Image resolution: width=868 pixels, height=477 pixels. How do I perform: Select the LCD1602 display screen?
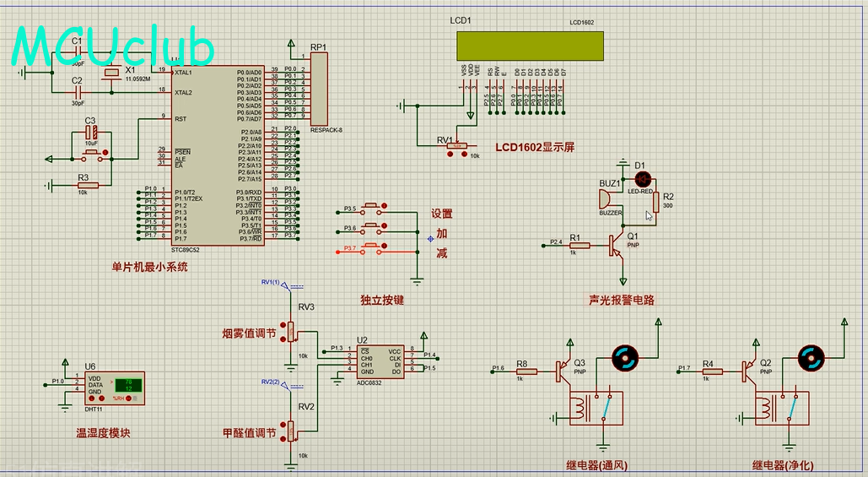click(x=530, y=46)
